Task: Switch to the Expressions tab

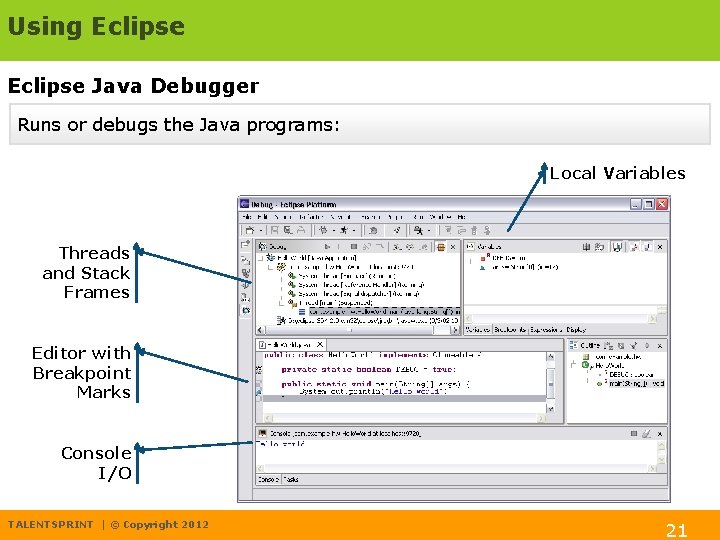Action: coord(546,330)
